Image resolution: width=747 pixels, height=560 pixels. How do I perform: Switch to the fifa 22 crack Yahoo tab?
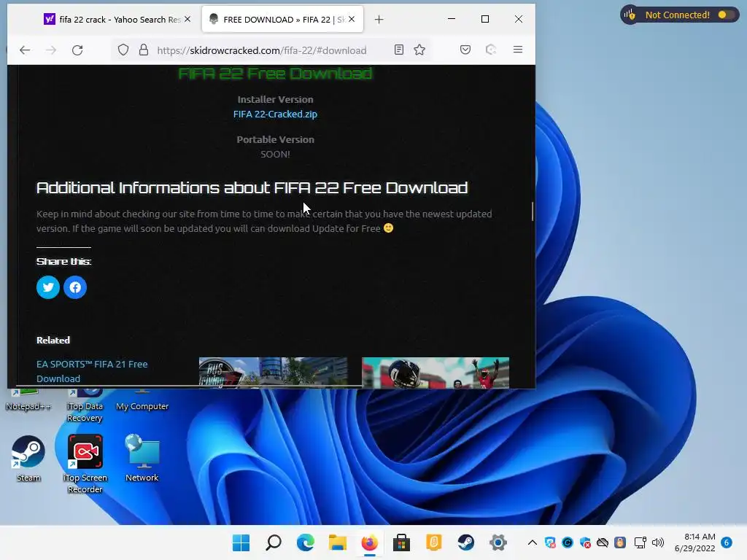click(x=113, y=20)
